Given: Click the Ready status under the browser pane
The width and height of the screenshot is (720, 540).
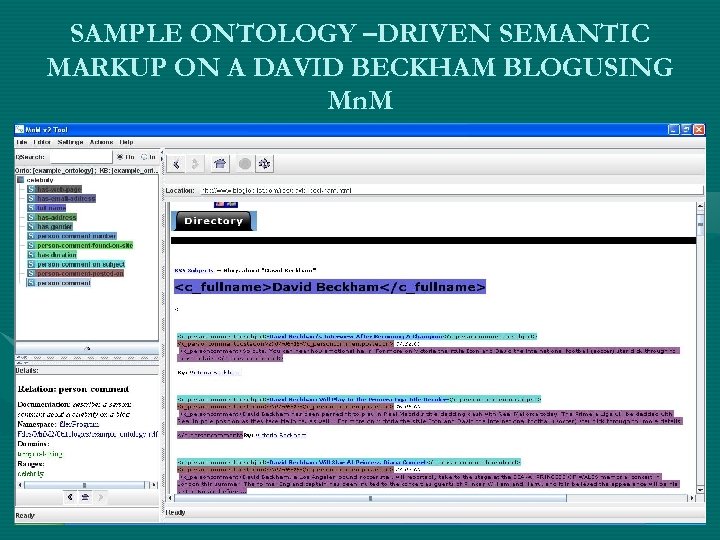Looking at the screenshot, I should pyautogui.click(x=175, y=512).
